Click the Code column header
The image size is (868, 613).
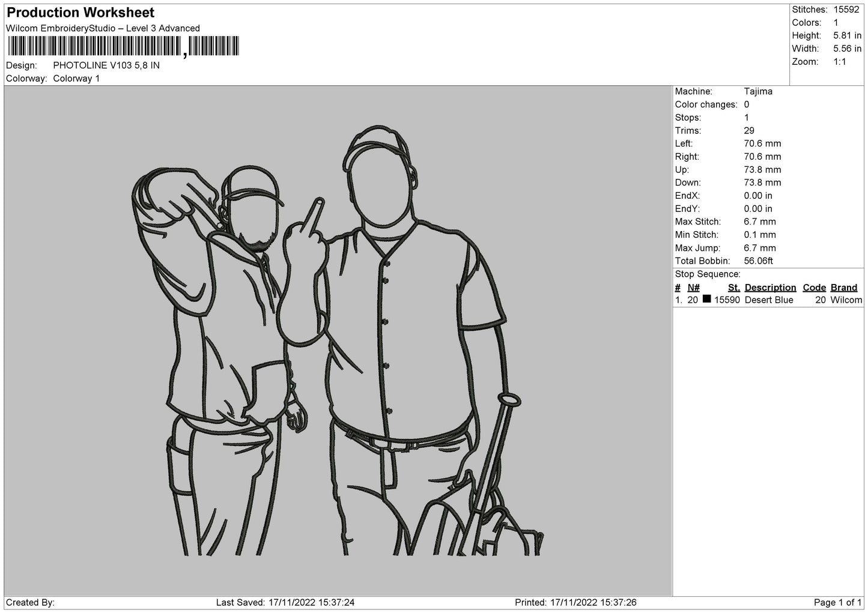click(x=815, y=288)
